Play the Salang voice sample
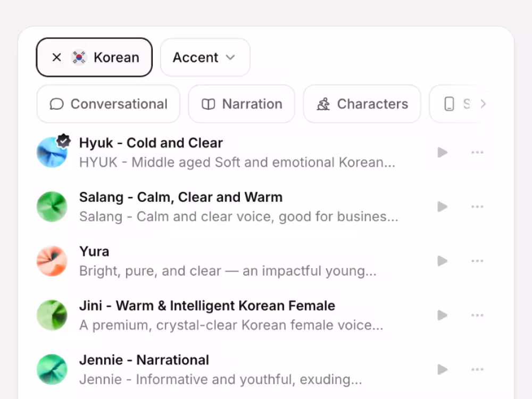 443,206
